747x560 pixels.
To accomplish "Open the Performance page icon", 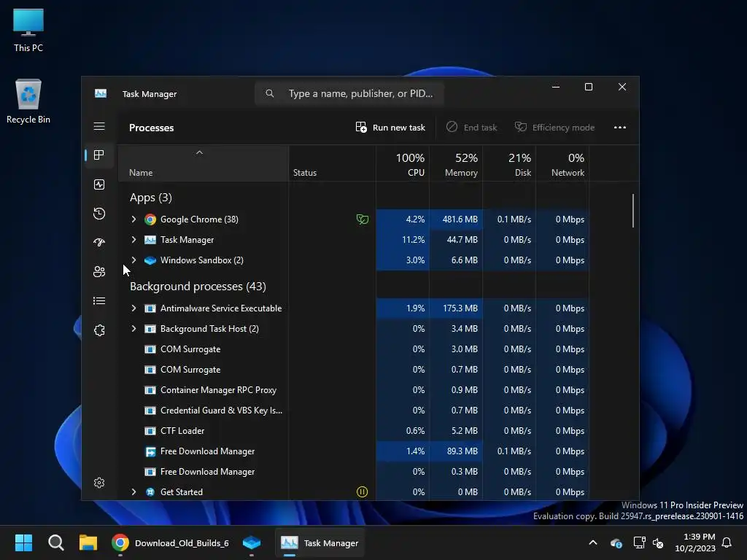I will tap(99, 184).
